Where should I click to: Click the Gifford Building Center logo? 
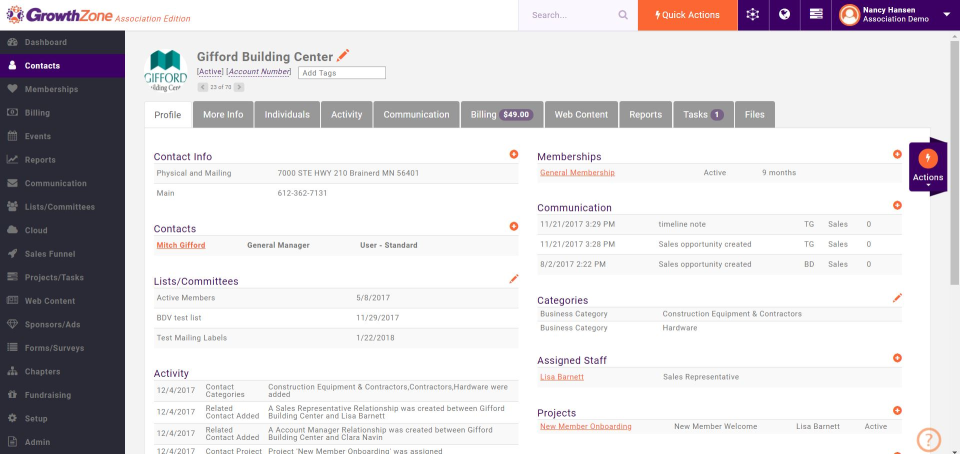165,70
